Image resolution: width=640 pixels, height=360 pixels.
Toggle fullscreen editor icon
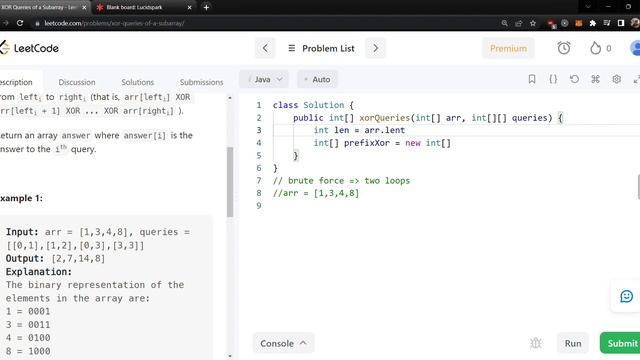pyautogui.click(x=636, y=80)
